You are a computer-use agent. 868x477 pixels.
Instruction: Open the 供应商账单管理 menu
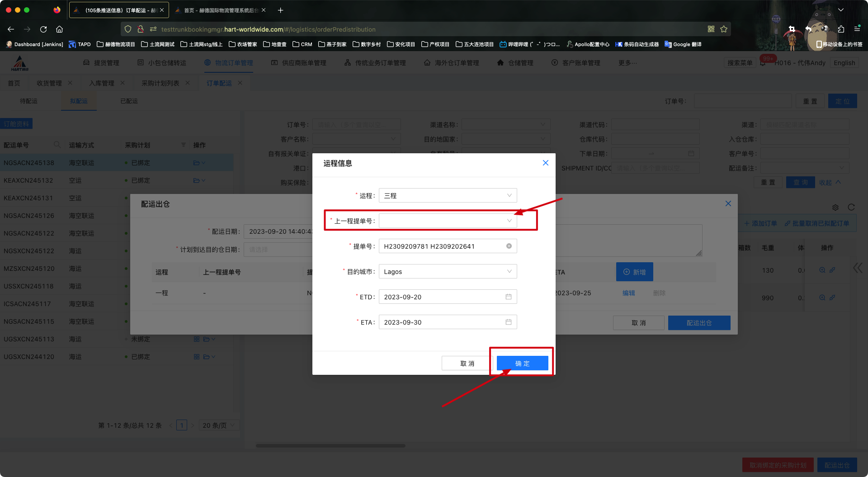(299, 62)
